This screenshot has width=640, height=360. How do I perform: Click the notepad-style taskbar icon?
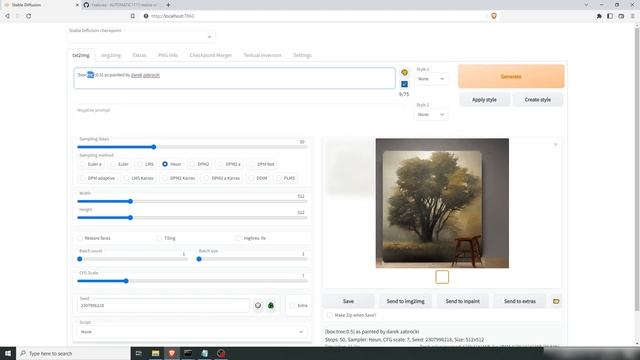204,353
